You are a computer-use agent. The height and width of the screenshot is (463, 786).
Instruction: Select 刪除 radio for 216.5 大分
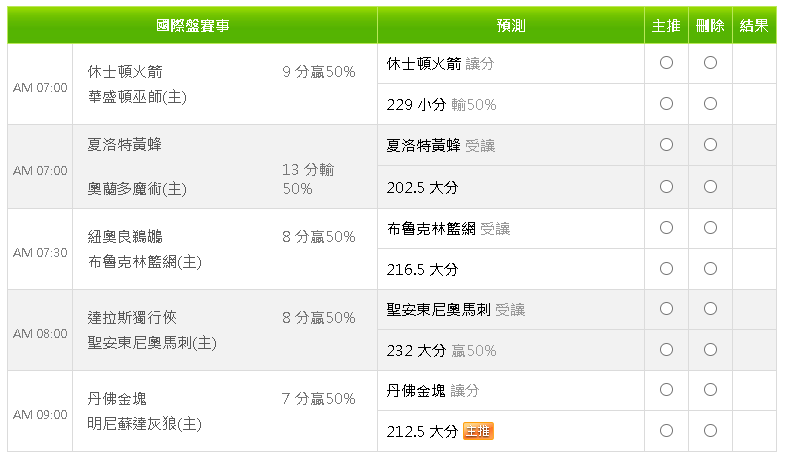[x=710, y=269]
